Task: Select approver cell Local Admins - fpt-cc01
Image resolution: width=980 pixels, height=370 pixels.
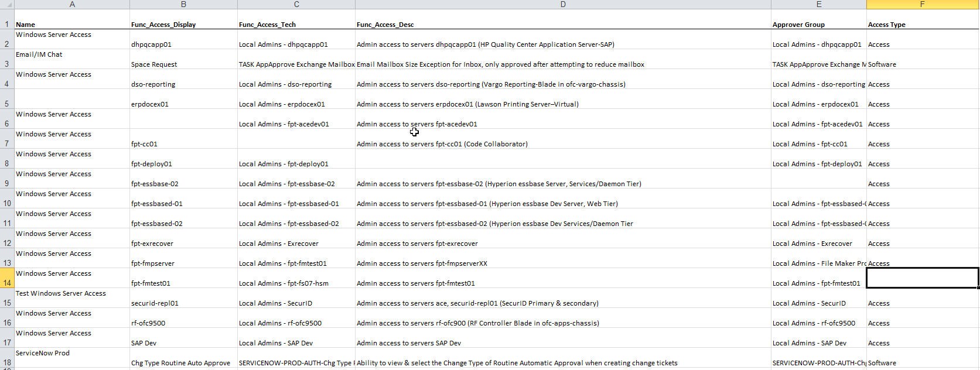Action: (x=819, y=139)
